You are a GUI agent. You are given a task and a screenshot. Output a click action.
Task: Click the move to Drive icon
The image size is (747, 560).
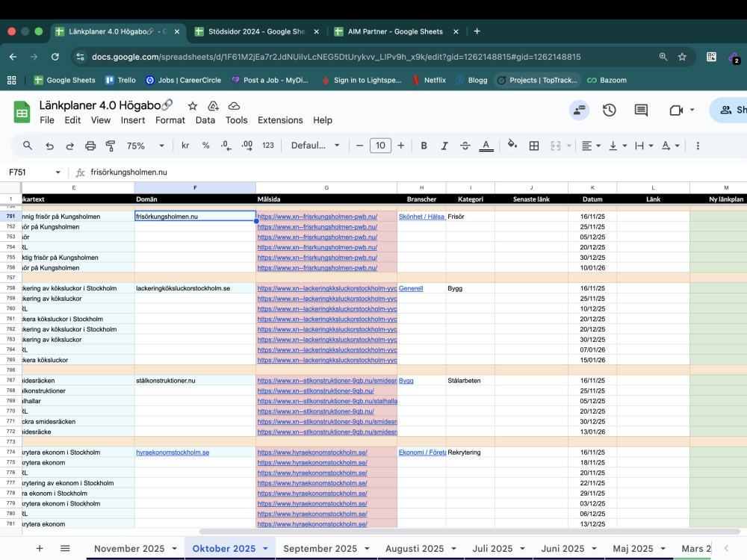(x=213, y=106)
